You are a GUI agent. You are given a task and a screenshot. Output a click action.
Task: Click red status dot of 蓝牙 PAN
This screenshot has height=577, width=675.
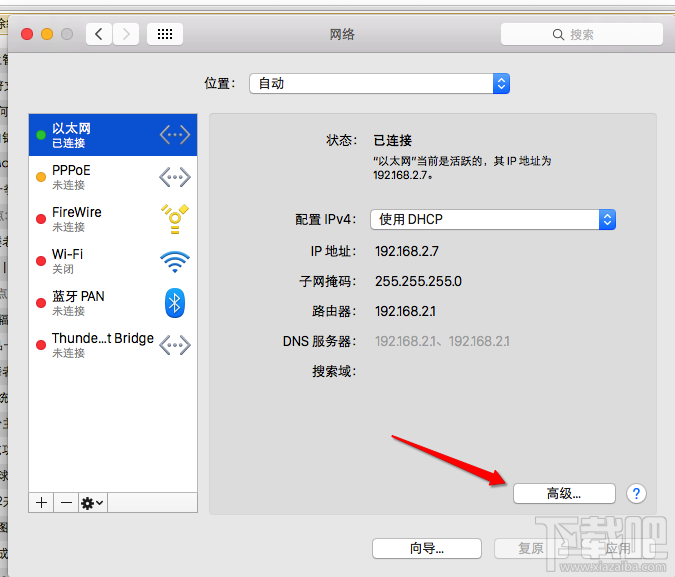(41, 303)
